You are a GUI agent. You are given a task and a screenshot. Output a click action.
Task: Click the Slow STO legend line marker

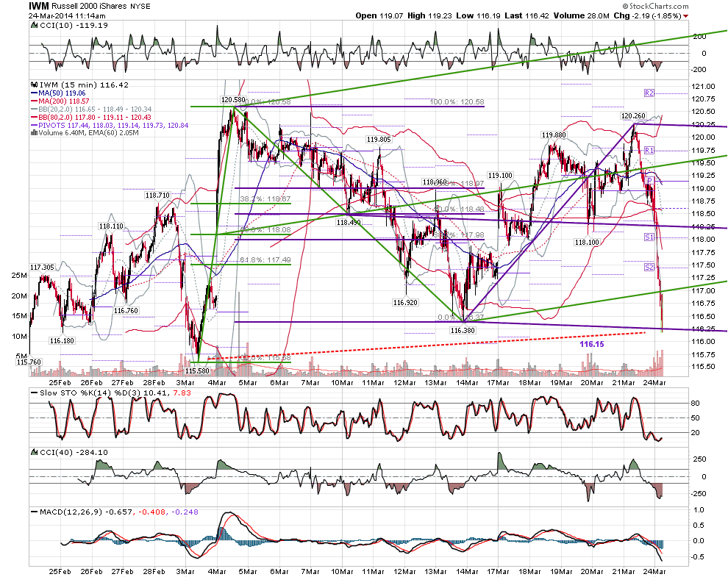coord(34,393)
